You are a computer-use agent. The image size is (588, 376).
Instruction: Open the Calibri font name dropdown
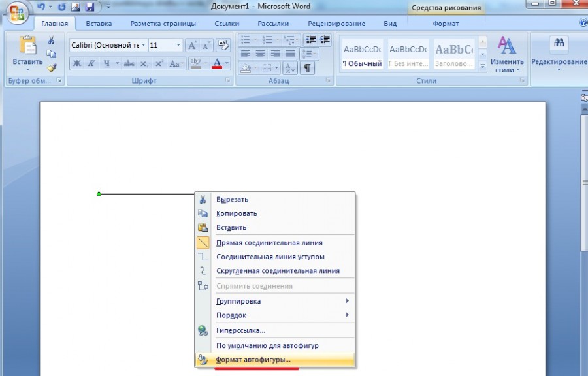pyautogui.click(x=143, y=45)
